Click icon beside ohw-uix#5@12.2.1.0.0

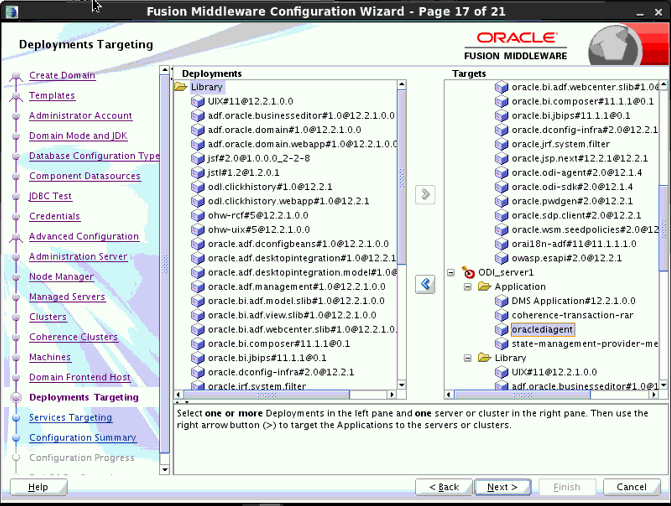(x=198, y=229)
